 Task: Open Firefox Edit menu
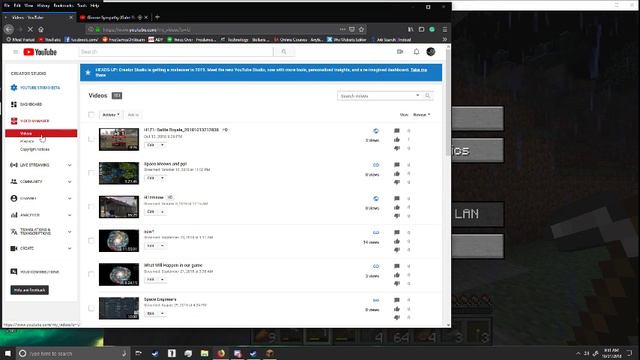click(17, 6)
